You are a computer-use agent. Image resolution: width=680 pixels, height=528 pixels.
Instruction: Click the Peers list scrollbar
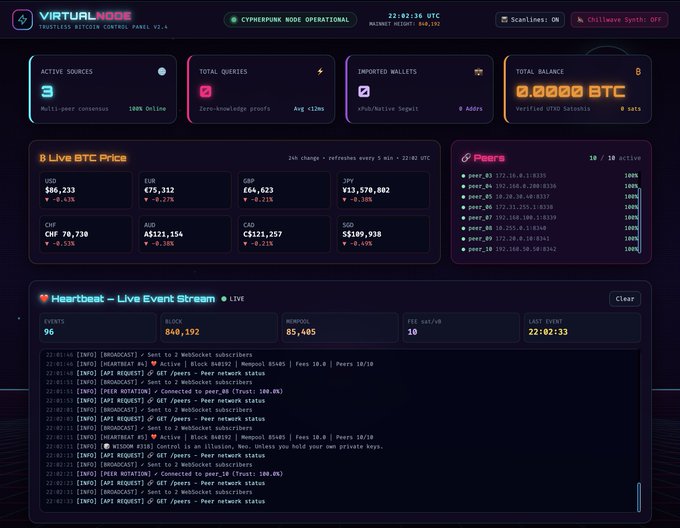click(639, 220)
